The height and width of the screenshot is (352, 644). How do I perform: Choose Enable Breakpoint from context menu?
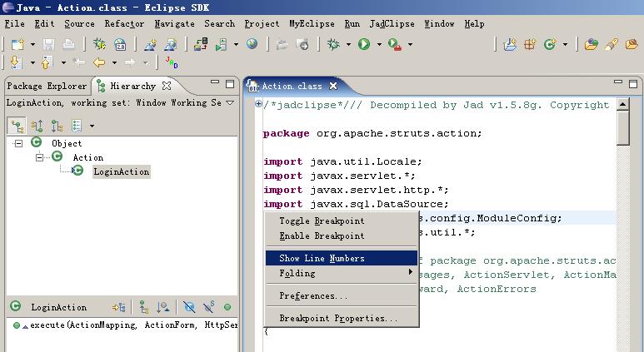point(342,235)
